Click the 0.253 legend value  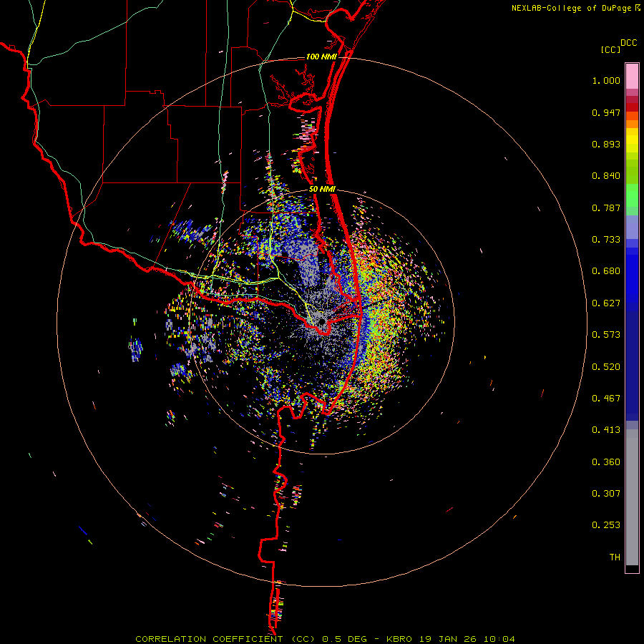[x=606, y=525]
